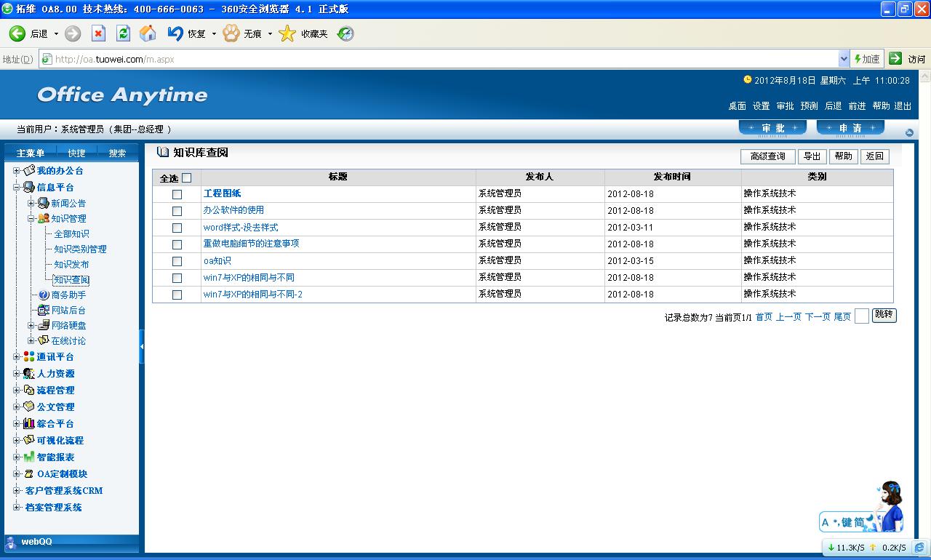Collapse the sidebar with the splitter handle

(142, 347)
